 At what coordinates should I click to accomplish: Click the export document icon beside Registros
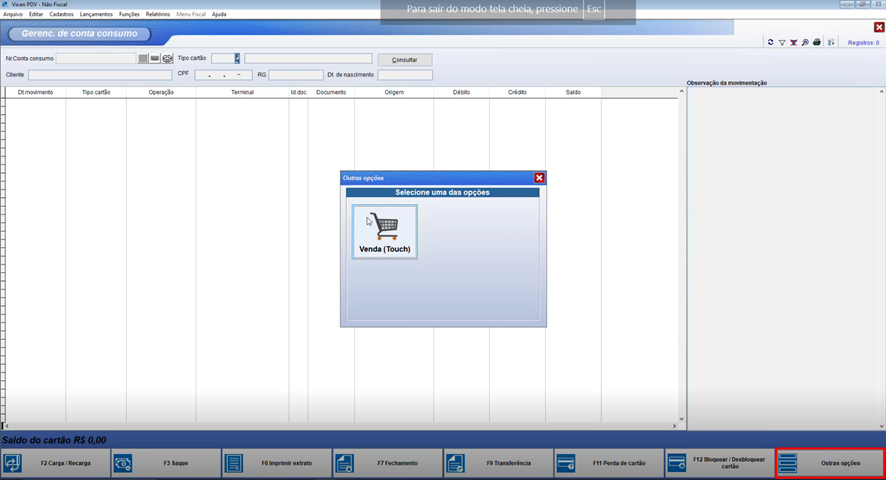point(831,42)
